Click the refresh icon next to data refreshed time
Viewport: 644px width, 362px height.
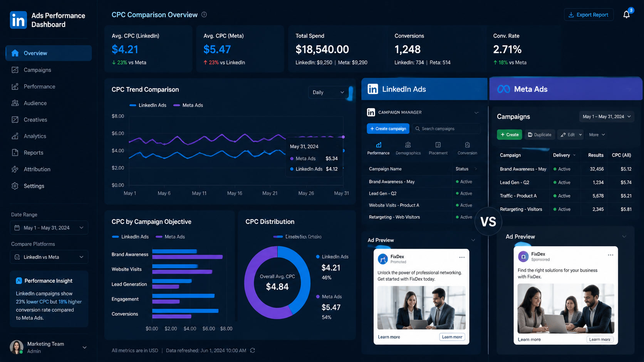tap(253, 350)
